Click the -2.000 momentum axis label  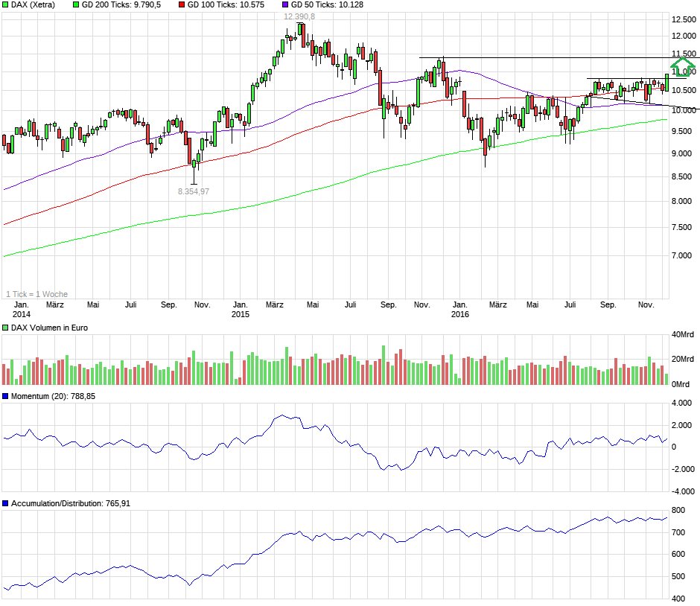coord(683,469)
